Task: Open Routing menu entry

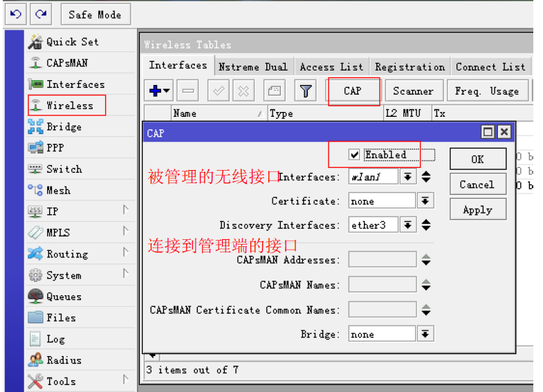Action: click(x=82, y=254)
